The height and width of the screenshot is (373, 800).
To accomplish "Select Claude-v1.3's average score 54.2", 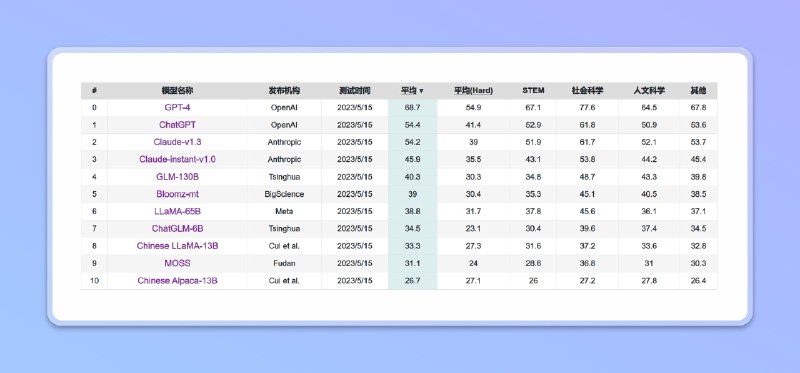I will [x=412, y=142].
